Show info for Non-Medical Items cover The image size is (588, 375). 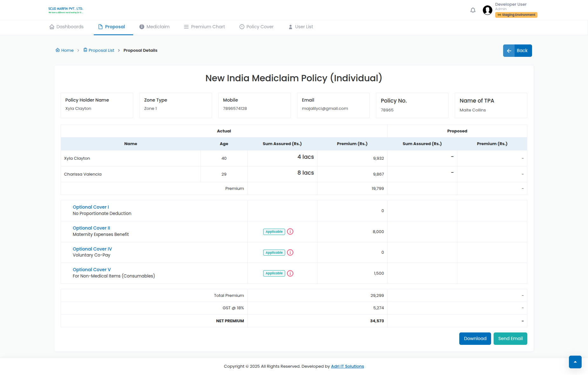[x=290, y=273]
